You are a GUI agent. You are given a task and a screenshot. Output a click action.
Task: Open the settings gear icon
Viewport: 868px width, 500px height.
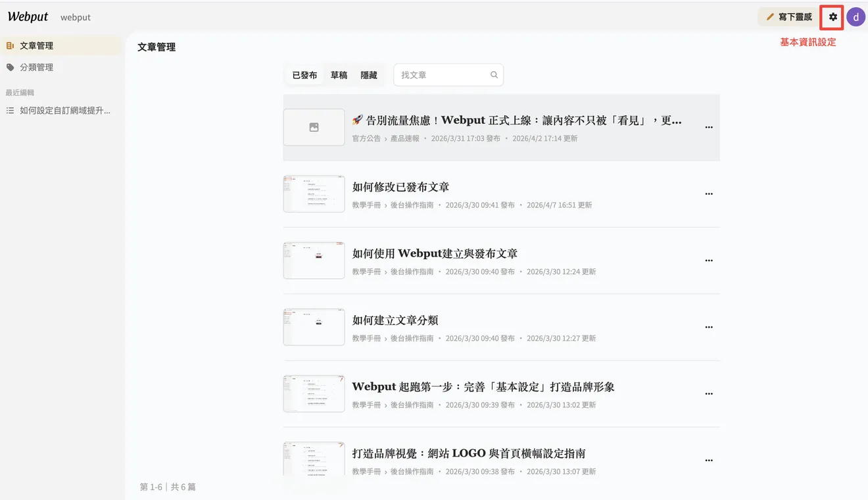[x=833, y=17]
